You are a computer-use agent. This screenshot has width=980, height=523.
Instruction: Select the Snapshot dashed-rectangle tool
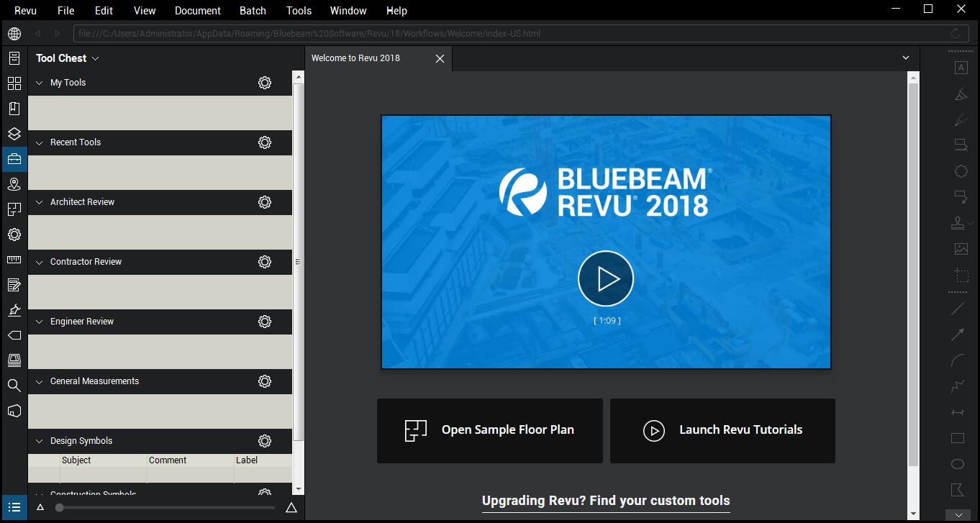tap(961, 275)
